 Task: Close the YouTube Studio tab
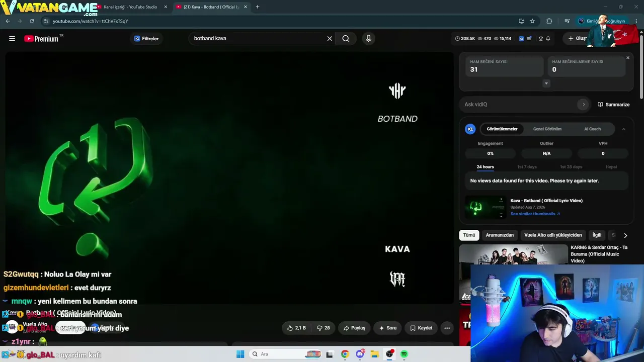[166, 7]
